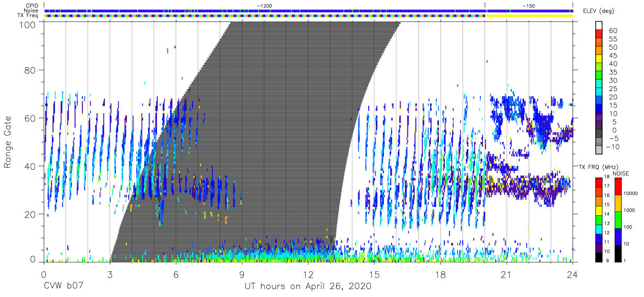Click the 'TX Freq' row label

(29, 15)
